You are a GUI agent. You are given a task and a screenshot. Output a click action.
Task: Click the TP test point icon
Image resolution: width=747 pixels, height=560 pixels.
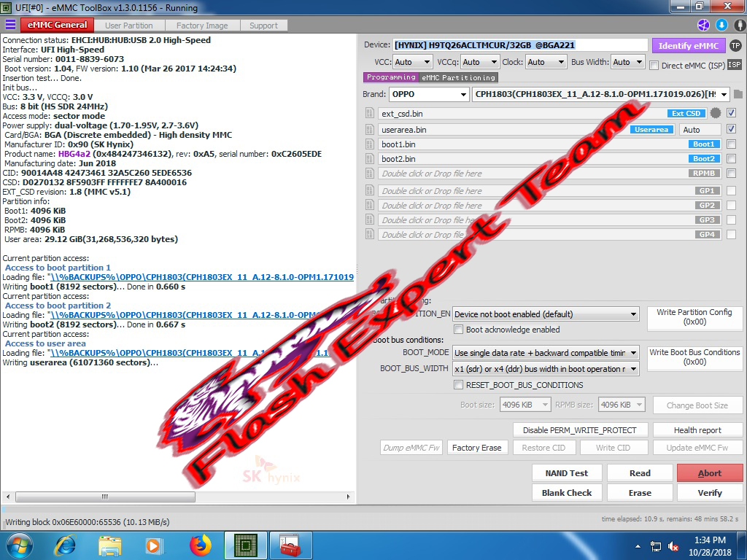click(735, 46)
